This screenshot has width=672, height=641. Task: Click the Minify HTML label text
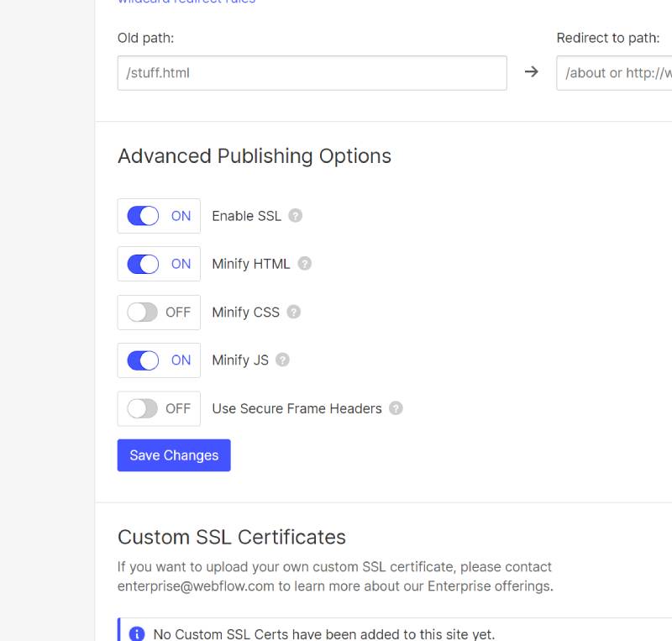[251, 264]
